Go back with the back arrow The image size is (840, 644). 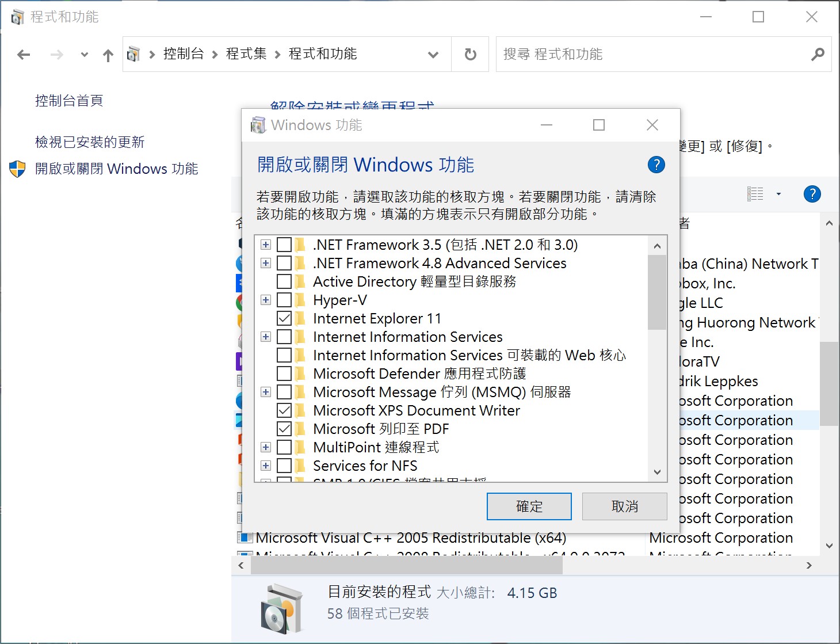(24, 55)
